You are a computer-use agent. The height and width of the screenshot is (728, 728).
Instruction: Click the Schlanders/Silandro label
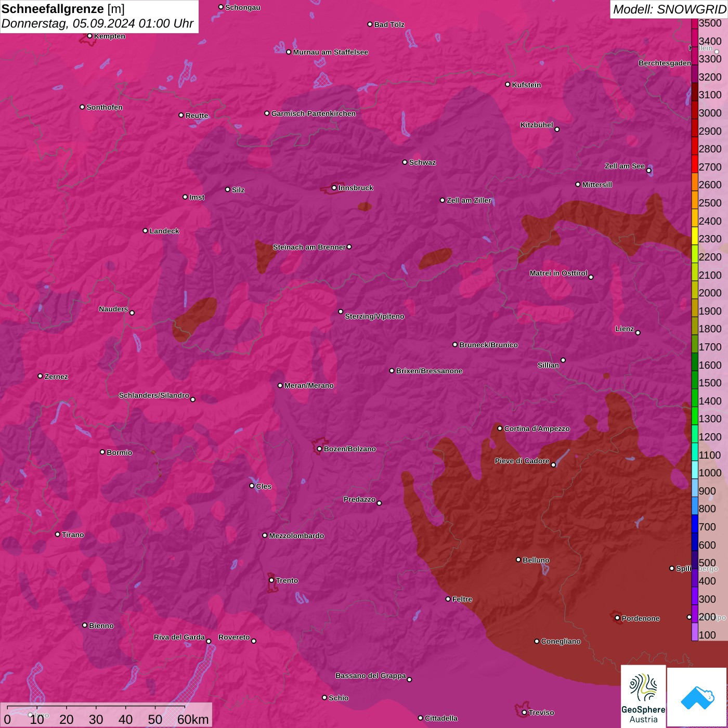[x=154, y=395]
